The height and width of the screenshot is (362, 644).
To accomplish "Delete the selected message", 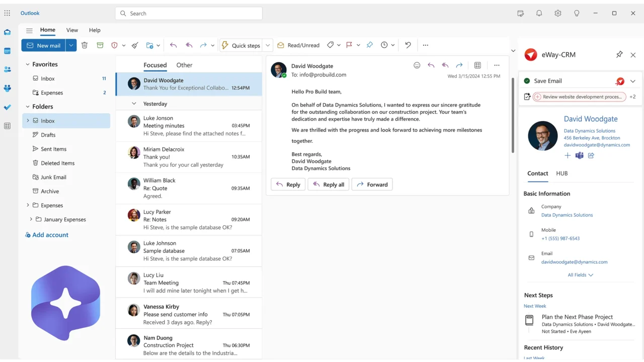I will pyautogui.click(x=85, y=45).
